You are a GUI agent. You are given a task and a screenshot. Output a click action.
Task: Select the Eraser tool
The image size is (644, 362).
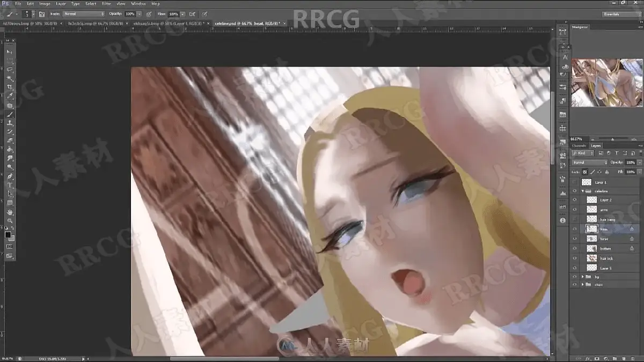click(x=10, y=141)
